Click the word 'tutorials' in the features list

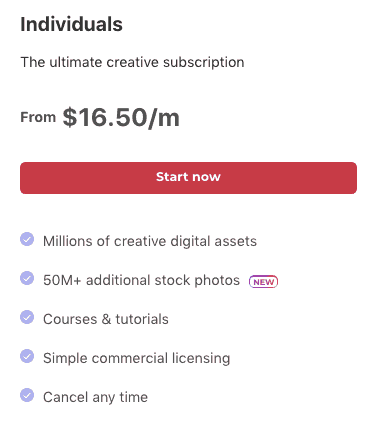point(142,319)
